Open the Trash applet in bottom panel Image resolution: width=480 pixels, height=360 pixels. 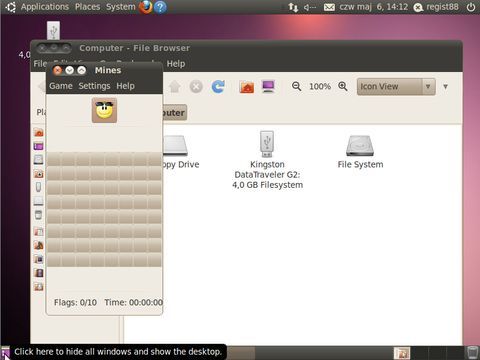472,353
